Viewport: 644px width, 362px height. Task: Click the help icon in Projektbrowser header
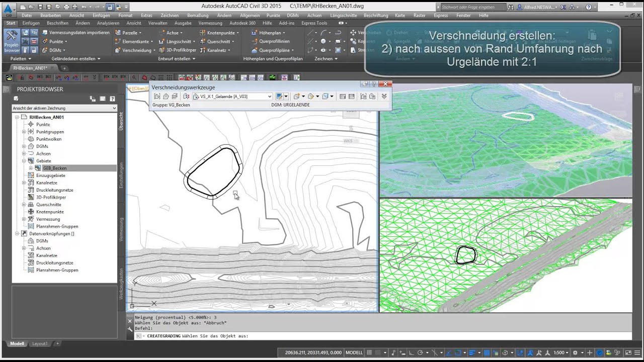[x=112, y=99]
